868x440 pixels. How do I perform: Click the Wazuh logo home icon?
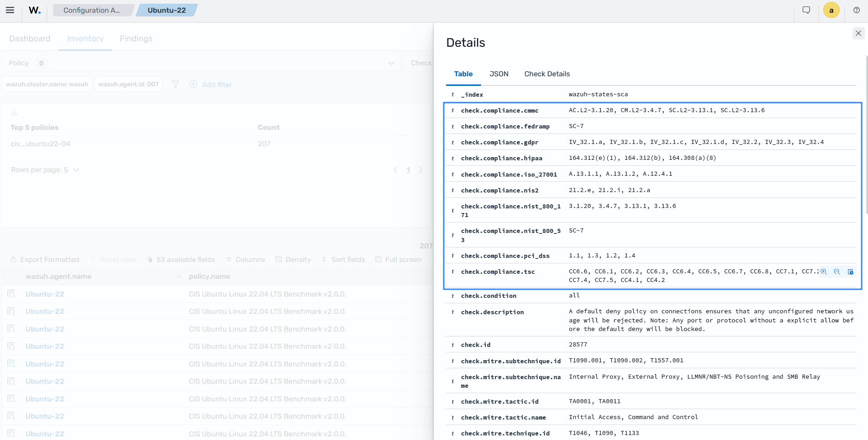pos(34,10)
